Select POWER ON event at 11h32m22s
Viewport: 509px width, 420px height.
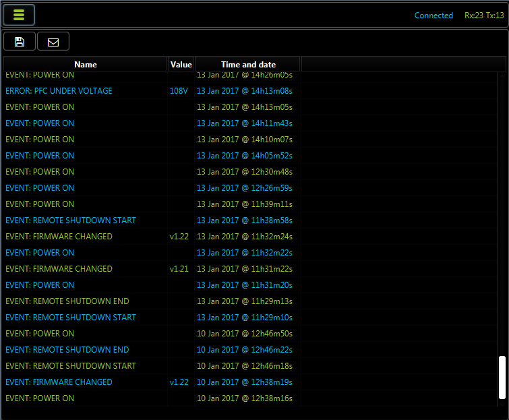(250, 253)
